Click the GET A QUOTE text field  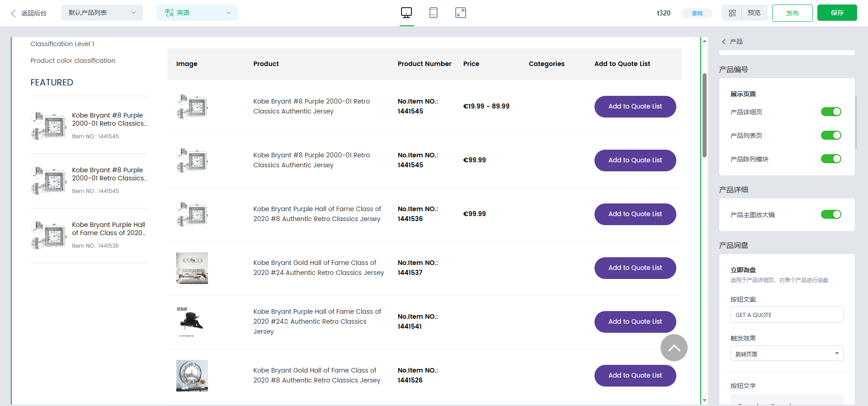pyautogui.click(x=786, y=315)
